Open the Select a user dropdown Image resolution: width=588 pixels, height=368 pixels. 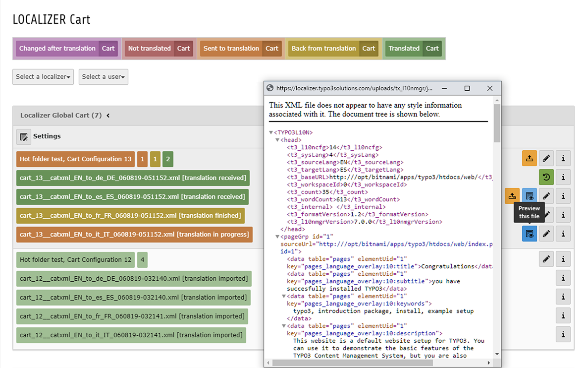(103, 77)
